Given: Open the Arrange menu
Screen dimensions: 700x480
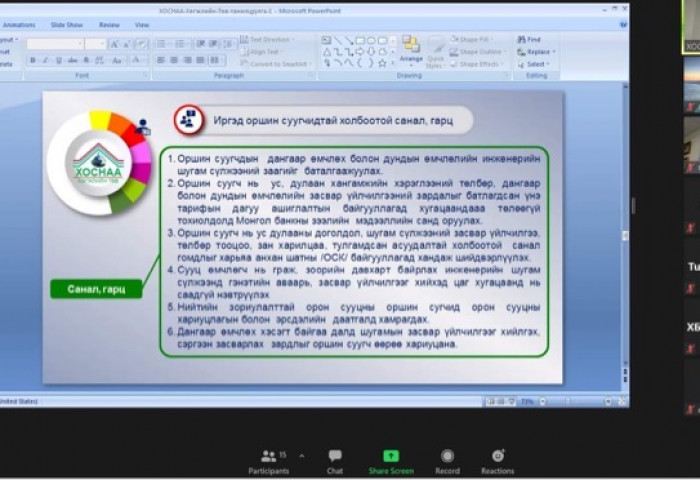Looking at the screenshot, I should [411, 52].
